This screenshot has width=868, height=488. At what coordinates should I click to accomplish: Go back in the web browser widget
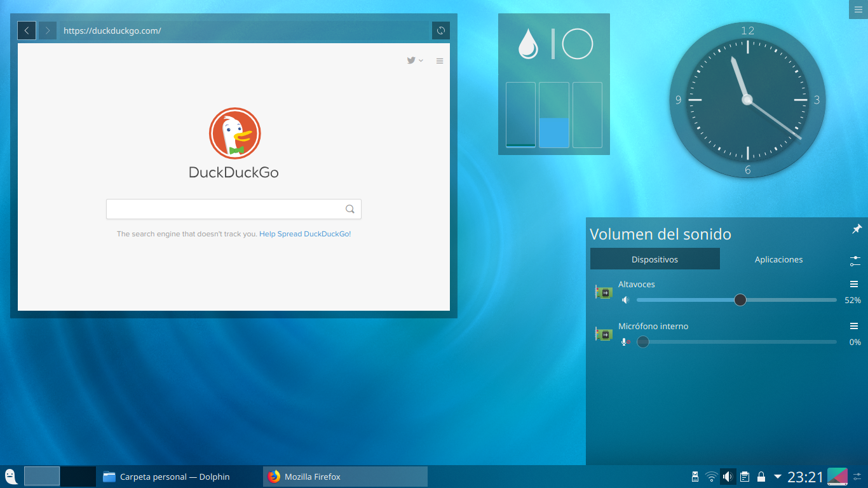(x=27, y=30)
